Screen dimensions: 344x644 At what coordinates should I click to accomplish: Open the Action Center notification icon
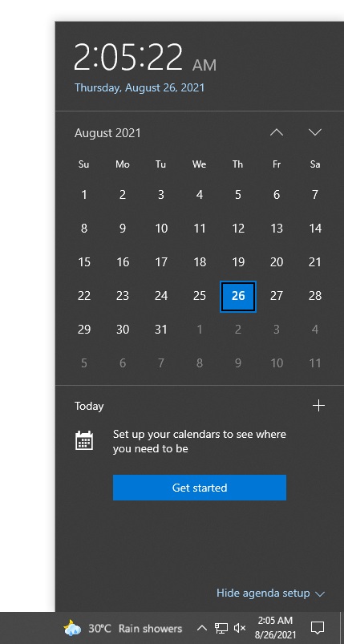(318, 628)
